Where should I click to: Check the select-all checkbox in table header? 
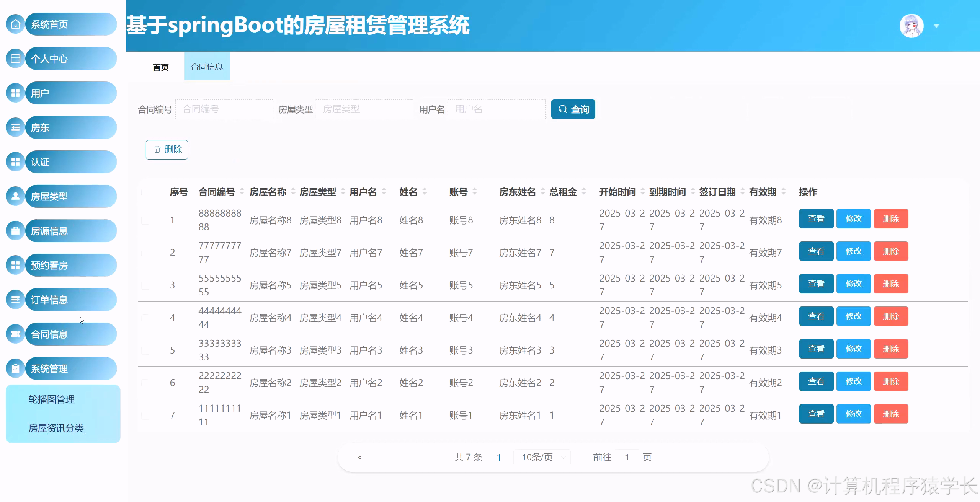(x=145, y=192)
